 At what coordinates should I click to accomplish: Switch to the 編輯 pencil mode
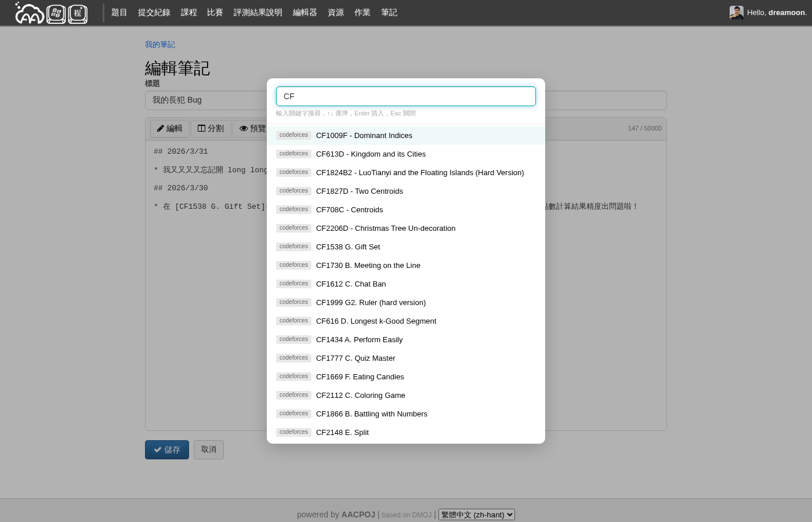(169, 129)
